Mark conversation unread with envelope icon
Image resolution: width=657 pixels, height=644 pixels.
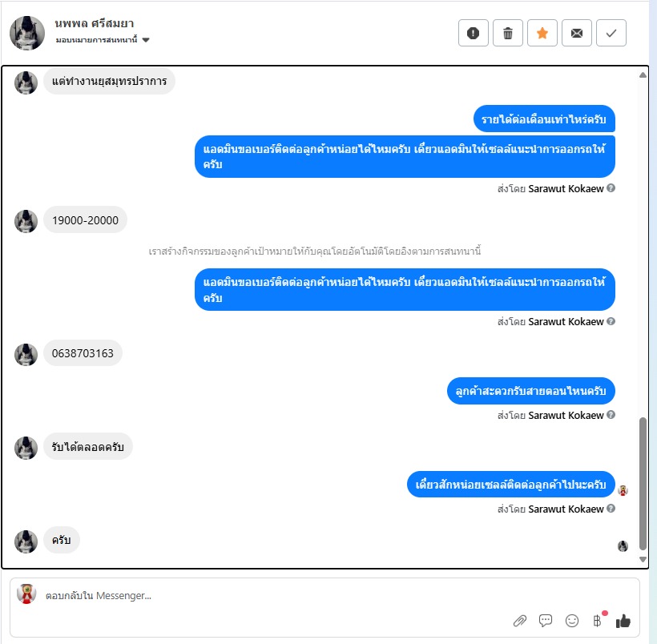point(577,33)
